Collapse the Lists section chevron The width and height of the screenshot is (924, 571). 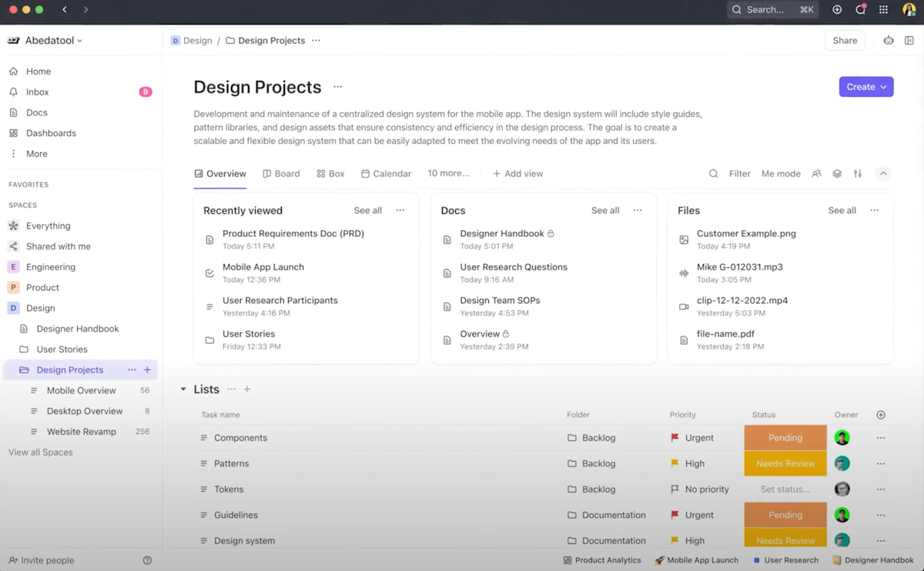182,389
